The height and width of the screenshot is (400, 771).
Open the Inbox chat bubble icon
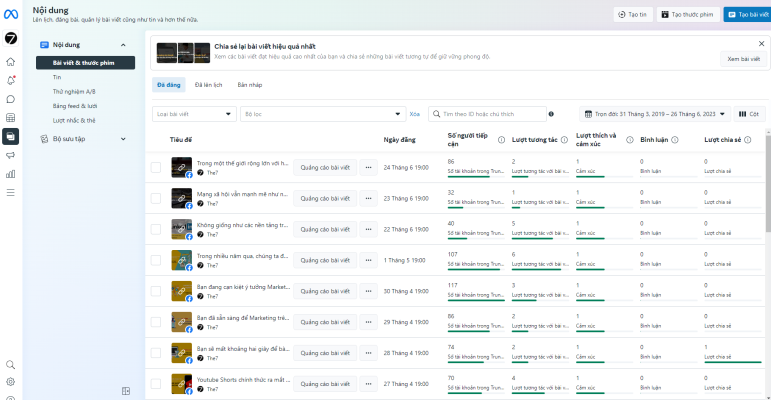10,98
